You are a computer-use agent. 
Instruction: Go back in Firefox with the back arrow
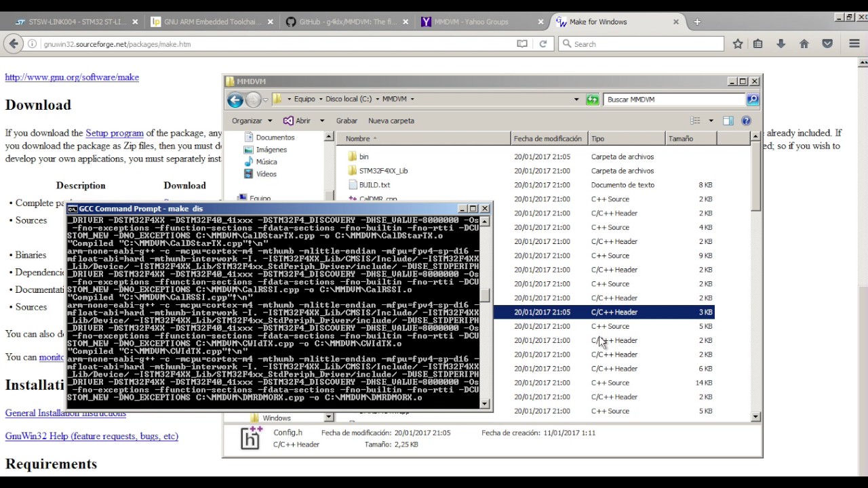(14, 44)
